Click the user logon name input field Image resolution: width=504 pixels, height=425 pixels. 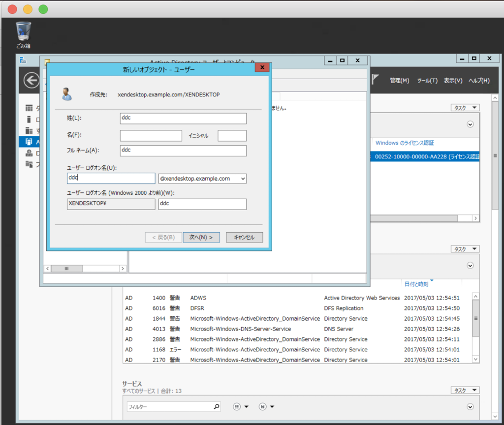pyautogui.click(x=111, y=178)
